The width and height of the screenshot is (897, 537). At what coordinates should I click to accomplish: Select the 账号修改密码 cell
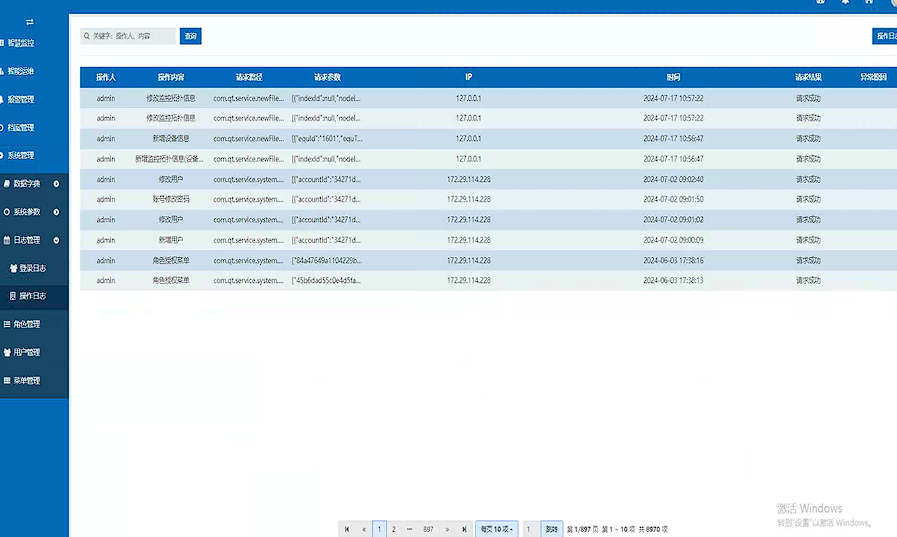(x=170, y=200)
